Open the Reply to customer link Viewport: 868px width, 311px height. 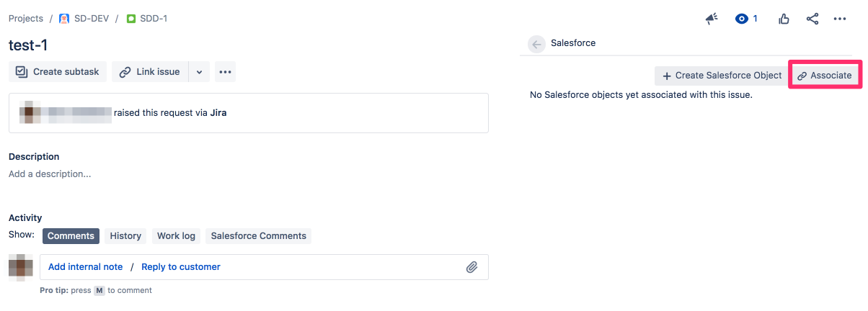[x=181, y=267]
